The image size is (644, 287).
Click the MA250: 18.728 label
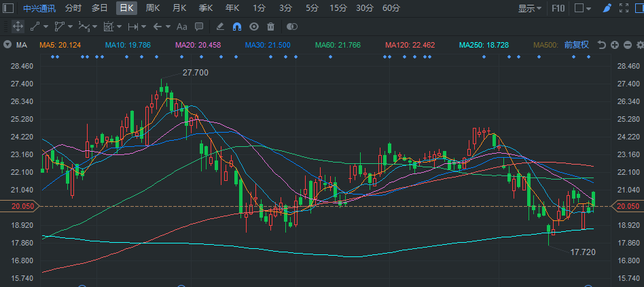(484, 45)
